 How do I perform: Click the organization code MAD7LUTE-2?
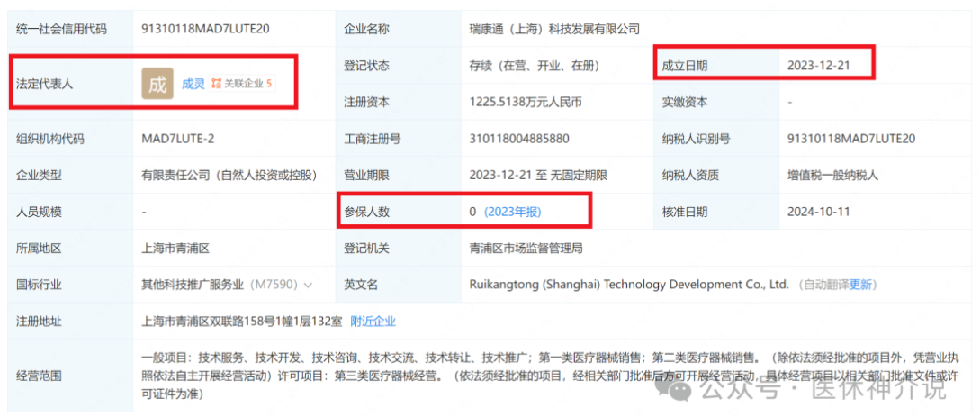click(x=178, y=139)
